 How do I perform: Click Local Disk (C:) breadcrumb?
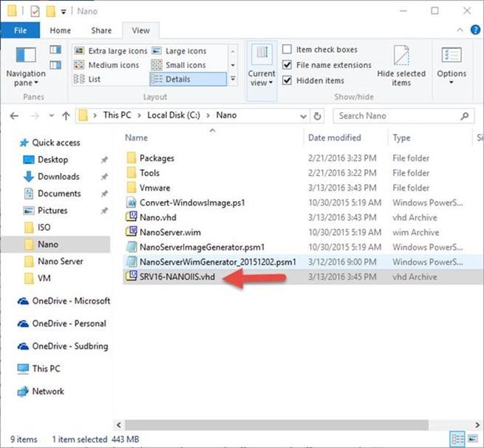pos(174,115)
